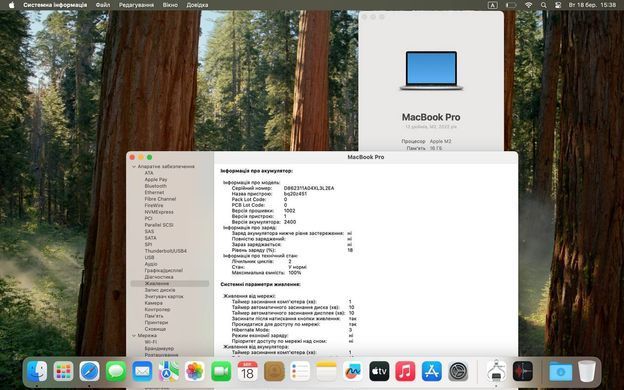Select Камера in the sidebar
624x390 pixels.
(154, 303)
